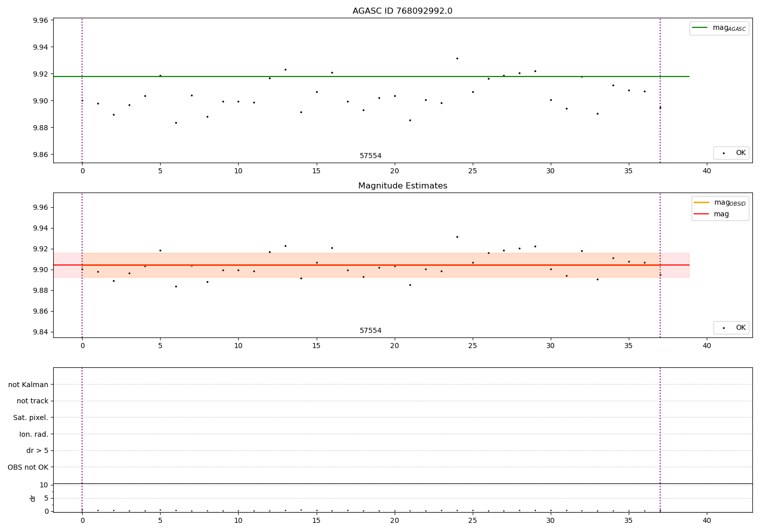The width and height of the screenshot is (760, 532).
Task: Click the 9.94 y-tick label of the top plot
Action: pos(41,48)
